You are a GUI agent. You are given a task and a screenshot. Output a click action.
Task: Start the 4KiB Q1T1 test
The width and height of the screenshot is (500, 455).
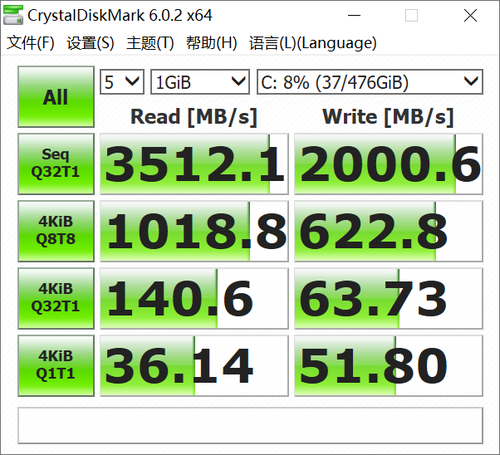tap(56, 366)
